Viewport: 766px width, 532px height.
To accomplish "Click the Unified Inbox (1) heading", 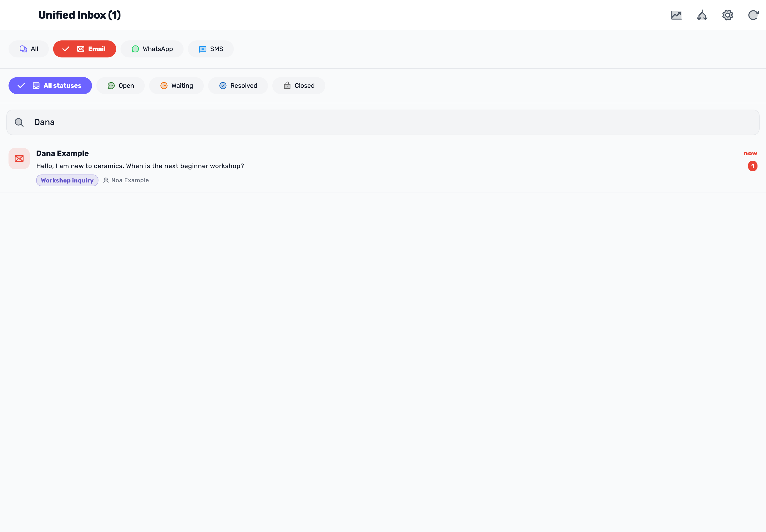I will (x=79, y=15).
